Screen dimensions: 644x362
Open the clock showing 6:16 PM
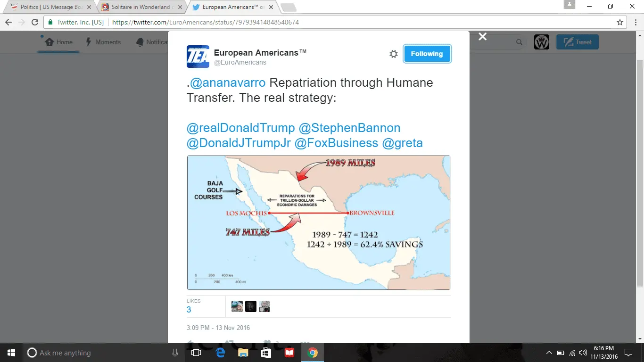pos(604,353)
